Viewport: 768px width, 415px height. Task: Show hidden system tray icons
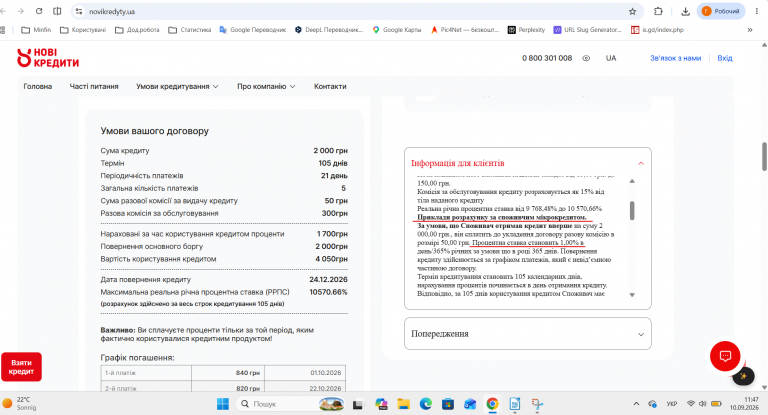(x=636, y=404)
